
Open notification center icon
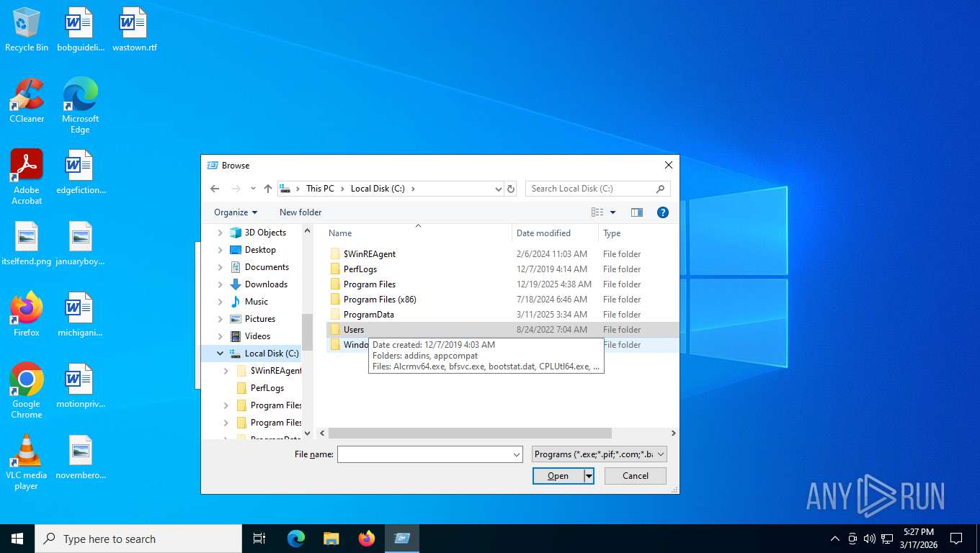tap(956, 539)
